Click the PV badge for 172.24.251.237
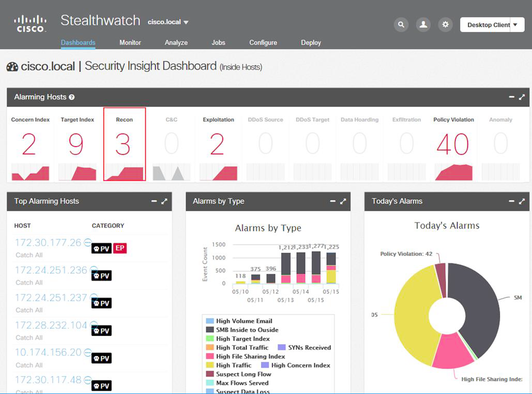Screen dimensions: 532x394 click(101, 303)
